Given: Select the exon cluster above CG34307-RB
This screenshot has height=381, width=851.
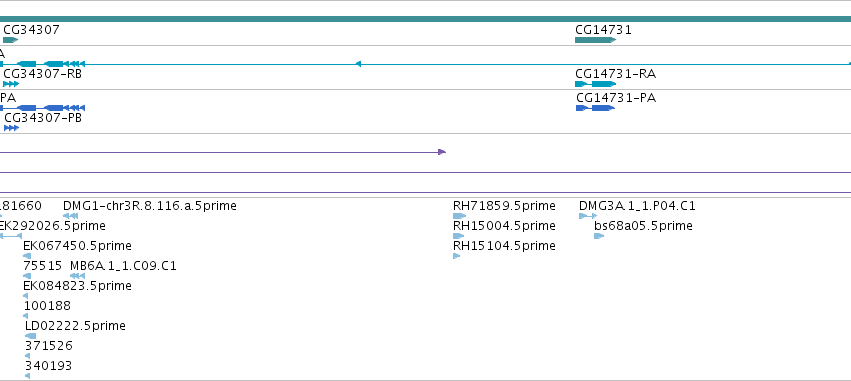Looking at the screenshot, I should click(x=50, y=64).
